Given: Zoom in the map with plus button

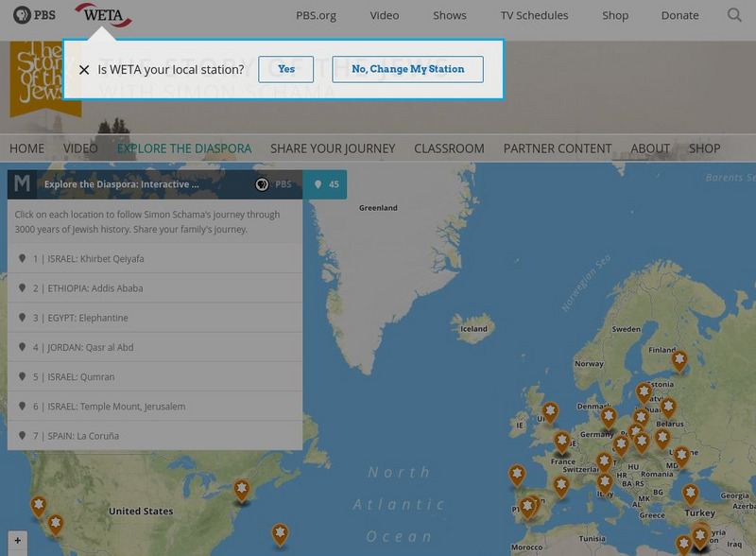Looking at the screenshot, I should point(17,542).
